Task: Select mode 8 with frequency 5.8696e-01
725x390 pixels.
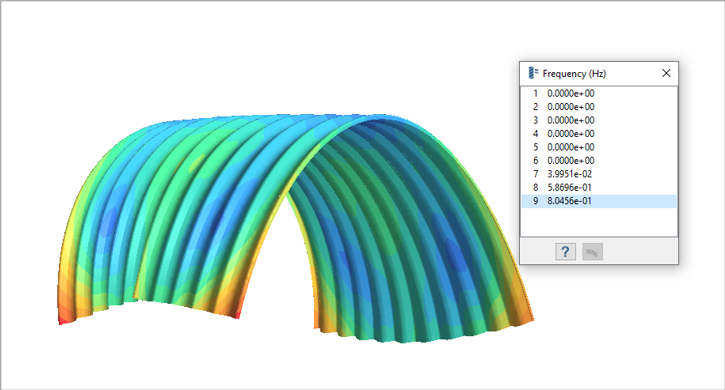Action: pos(599,187)
